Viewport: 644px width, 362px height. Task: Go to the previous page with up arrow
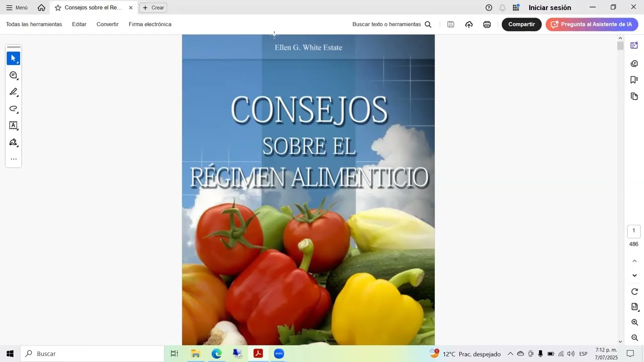tap(634, 260)
